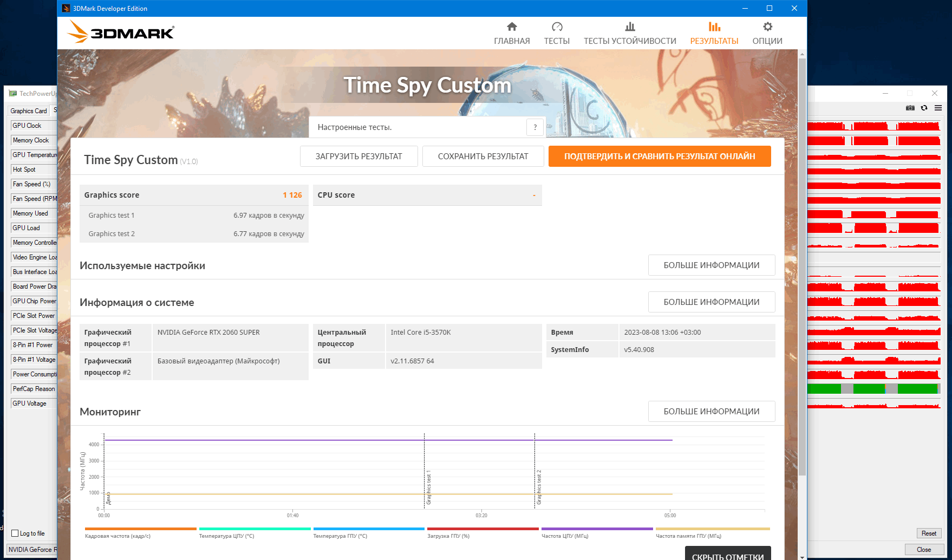Click Reset button in GPU-Z

pos(929,533)
